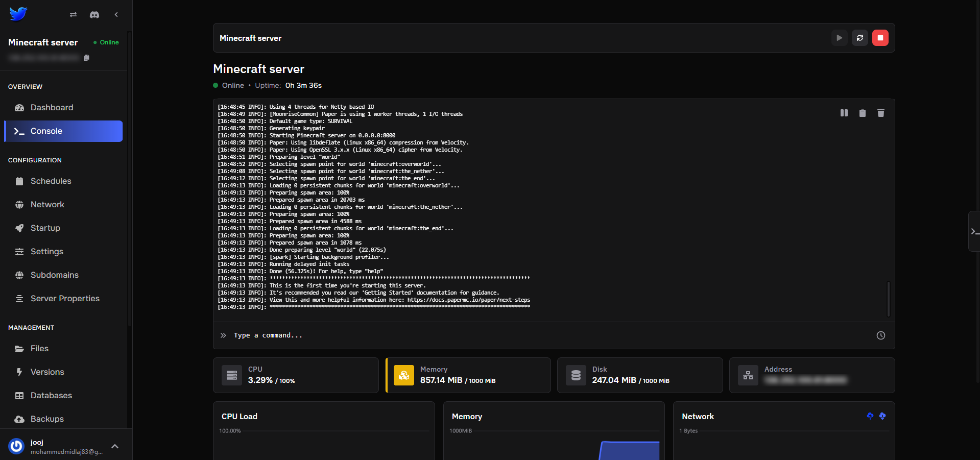
Task: Copy console log with the clipboard icon
Action: point(863,113)
